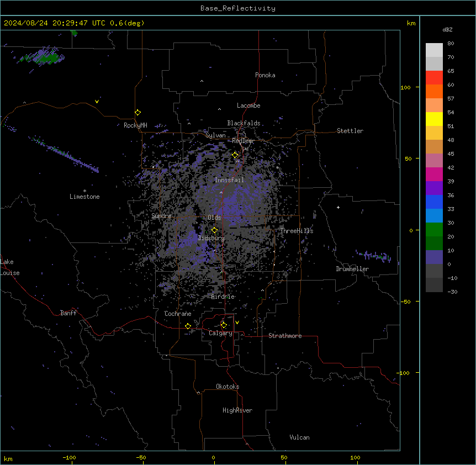Image resolution: width=476 pixels, height=465 pixels.
Task: Pick the orange 60-57 dBZ legend swatch
Action: pos(434,91)
